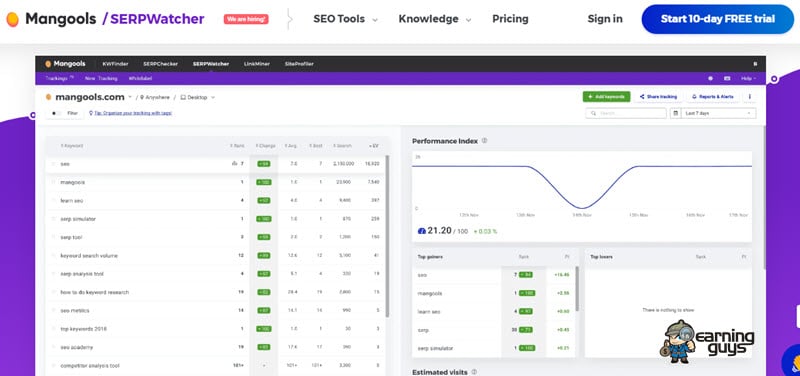Click the Performance Index info icon
Viewport: 800px width, 376px height.
(x=484, y=141)
